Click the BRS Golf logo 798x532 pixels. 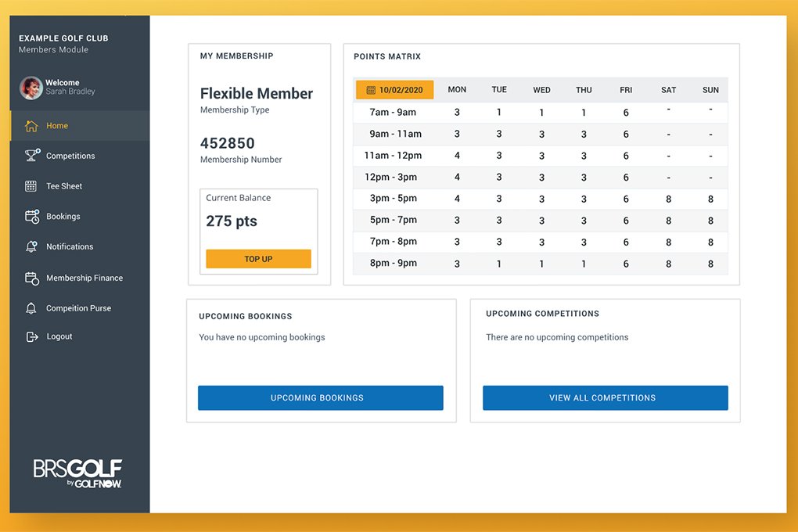point(77,473)
